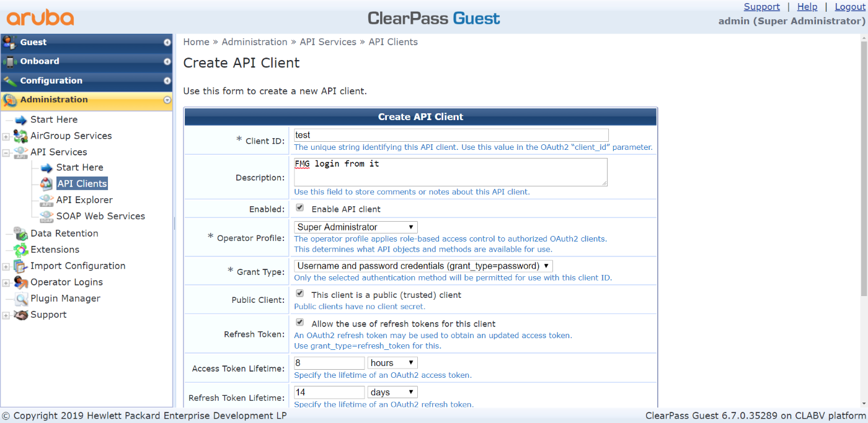Click the Help link in the header
This screenshot has width=868, height=423.
tap(807, 7)
